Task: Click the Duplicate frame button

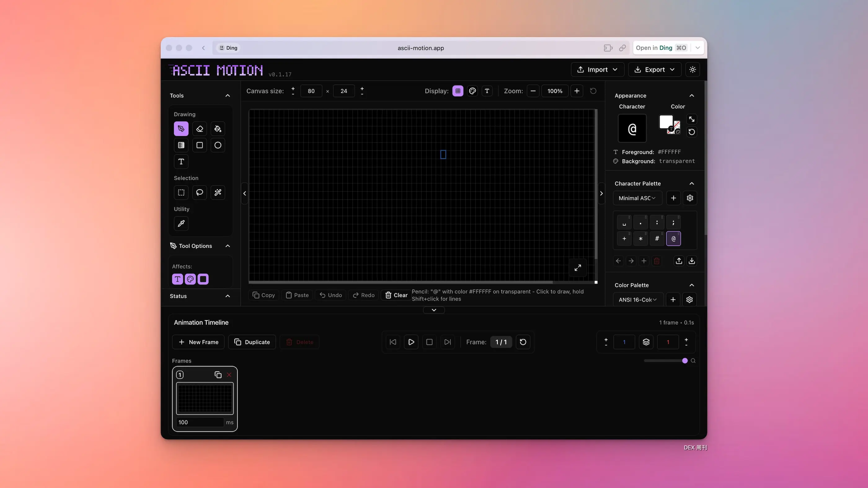Action: tap(252, 342)
